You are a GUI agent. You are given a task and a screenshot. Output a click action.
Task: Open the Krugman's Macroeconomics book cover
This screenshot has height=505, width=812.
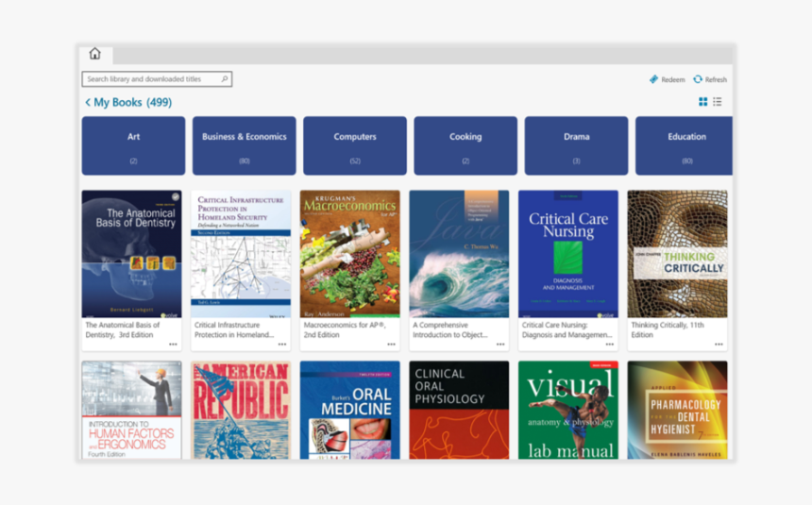click(349, 254)
